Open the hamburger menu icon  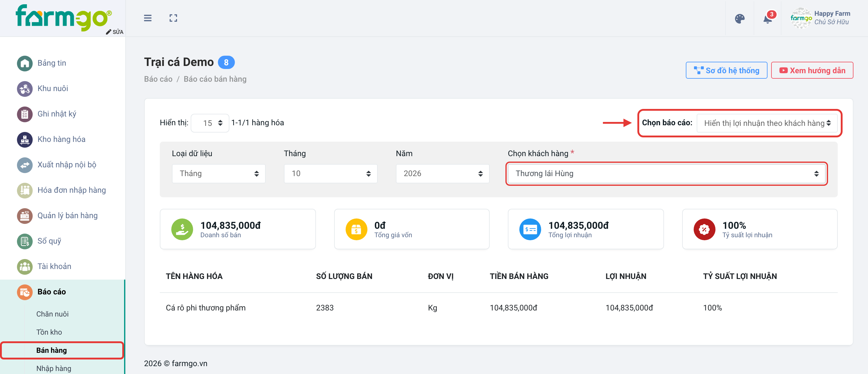148,18
